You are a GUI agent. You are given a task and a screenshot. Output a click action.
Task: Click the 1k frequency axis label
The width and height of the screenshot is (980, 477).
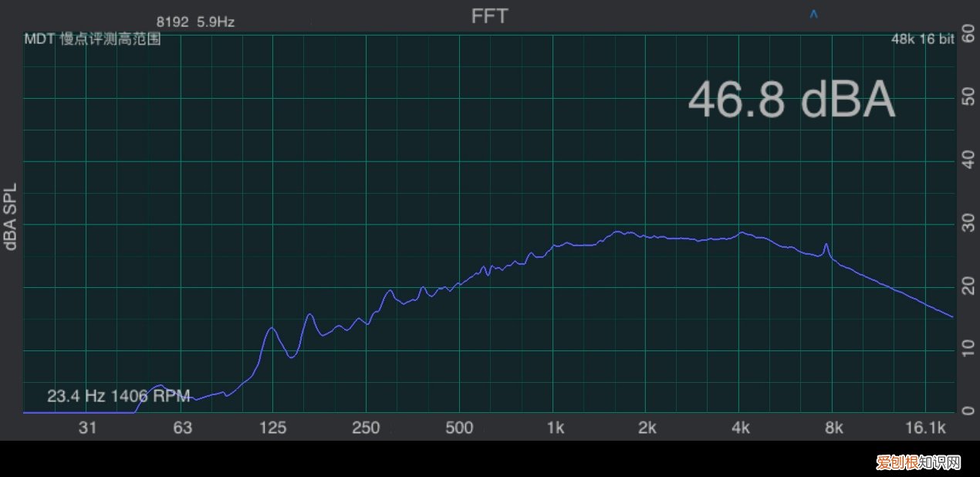pyautogui.click(x=555, y=428)
